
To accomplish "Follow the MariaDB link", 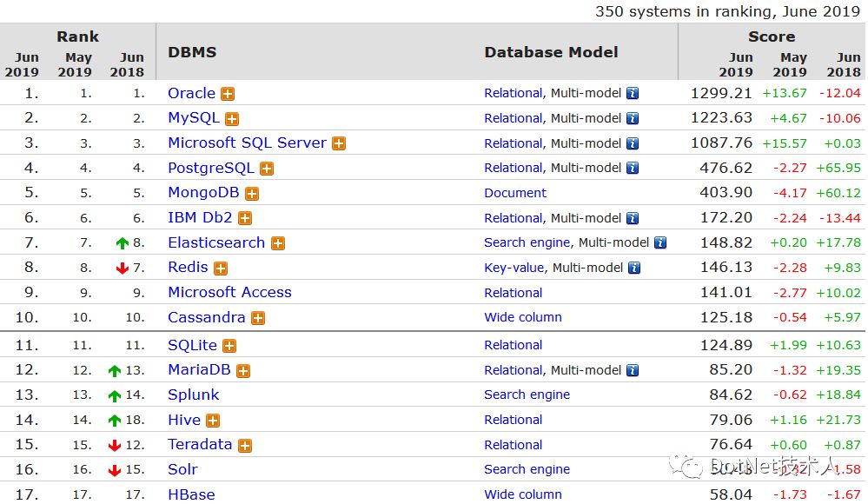I will point(199,370).
